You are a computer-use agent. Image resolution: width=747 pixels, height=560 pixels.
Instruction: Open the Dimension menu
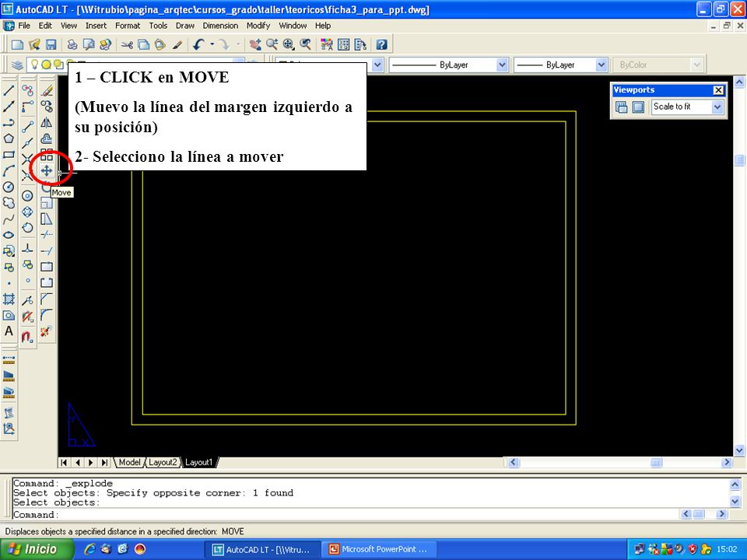coord(220,26)
